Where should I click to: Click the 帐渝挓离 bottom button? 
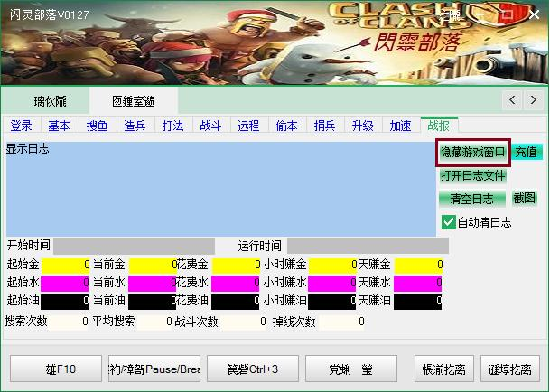coord(444,369)
